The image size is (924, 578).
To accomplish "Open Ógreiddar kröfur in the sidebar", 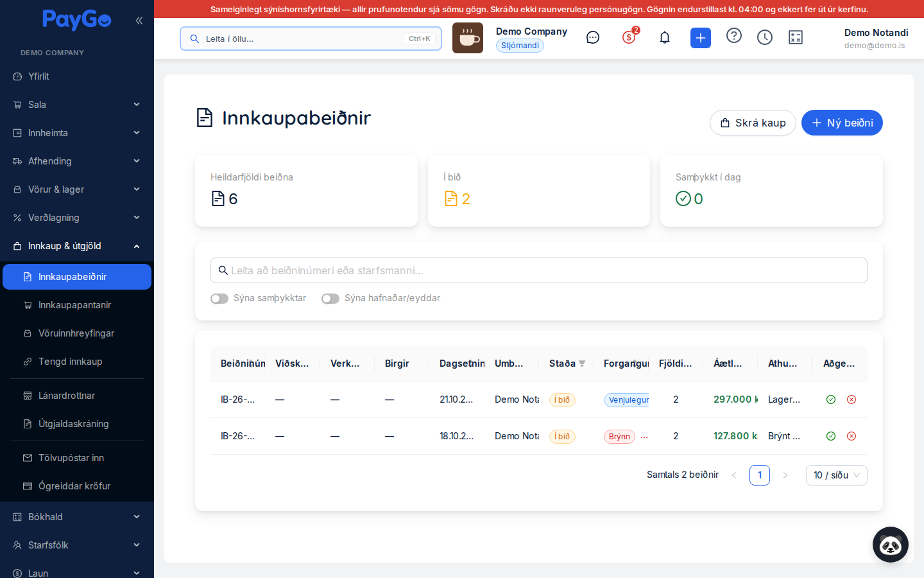I will click(77, 486).
